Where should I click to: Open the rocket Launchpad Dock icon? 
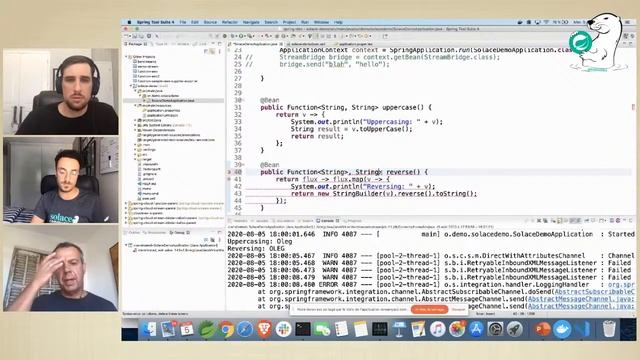515,329
